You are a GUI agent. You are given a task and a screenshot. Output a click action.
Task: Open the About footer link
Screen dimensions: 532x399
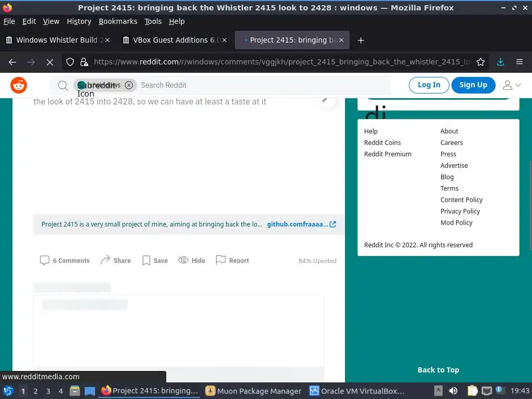[x=449, y=131]
